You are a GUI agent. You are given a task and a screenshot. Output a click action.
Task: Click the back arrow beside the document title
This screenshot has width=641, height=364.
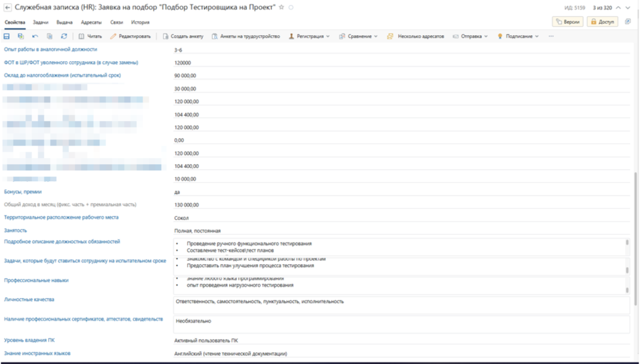coord(7,7)
